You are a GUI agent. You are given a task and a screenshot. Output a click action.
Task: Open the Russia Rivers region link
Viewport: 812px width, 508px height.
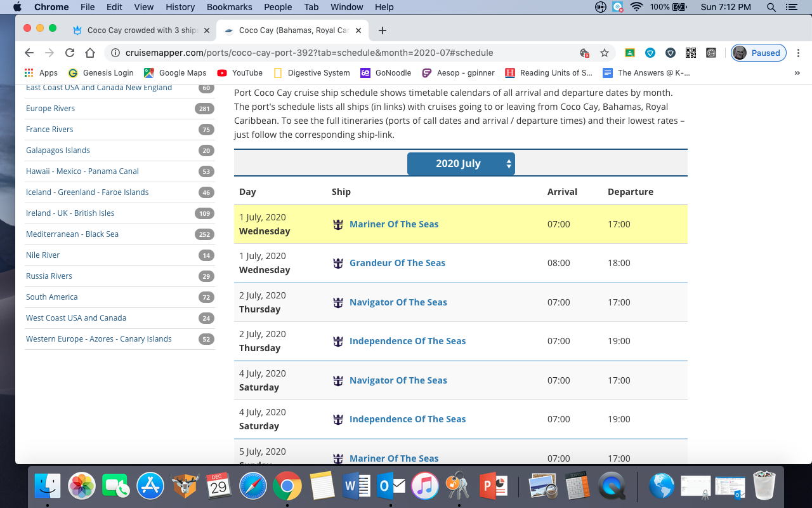click(49, 276)
